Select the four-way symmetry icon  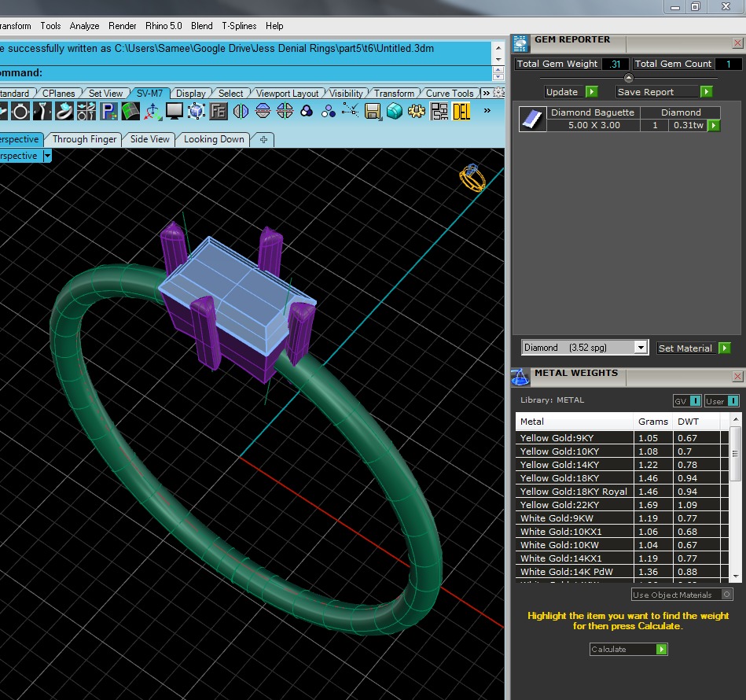[285, 112]
